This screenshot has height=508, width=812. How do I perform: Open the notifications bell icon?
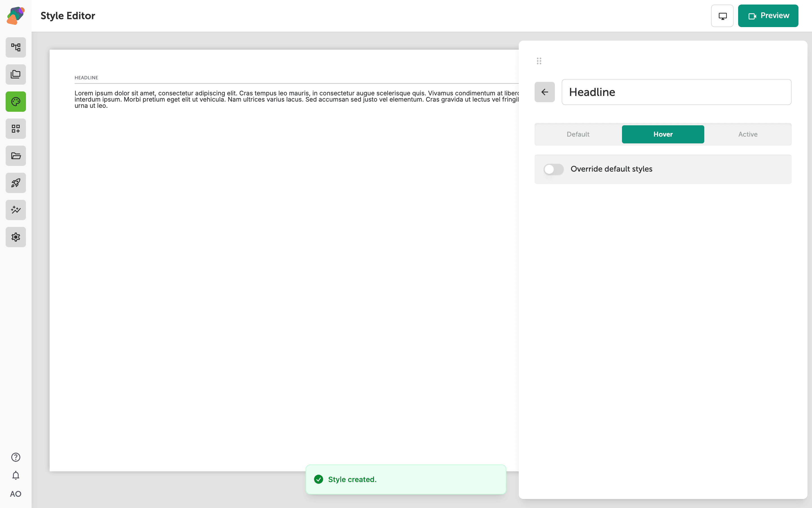(16, 476)
